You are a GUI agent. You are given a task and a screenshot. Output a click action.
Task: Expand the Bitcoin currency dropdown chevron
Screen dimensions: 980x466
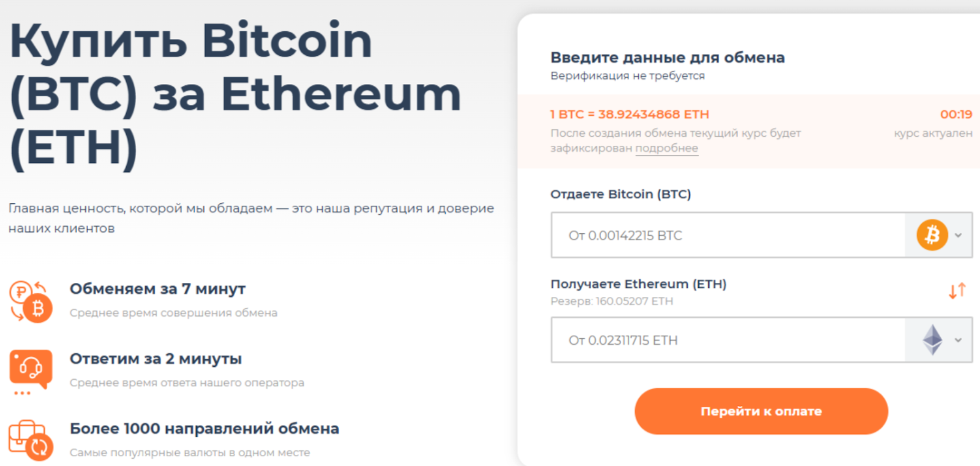click(x=959, y=235)
